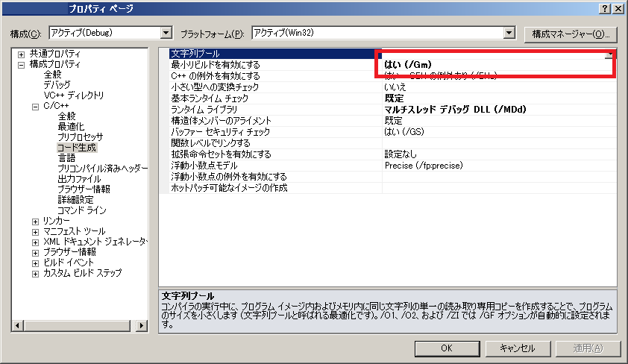Expand the ブラウザー情報 node above ビルド イベント
628x364 pixels.
35,253
